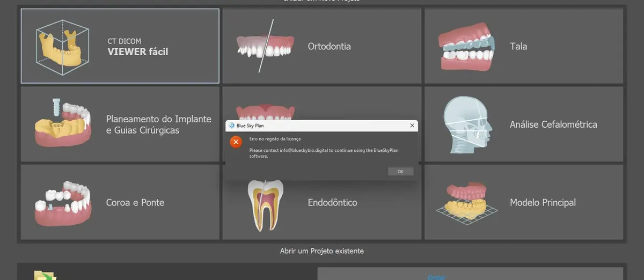Select the CT DICOM VIEWER fácil label

(x=138, y=47)
